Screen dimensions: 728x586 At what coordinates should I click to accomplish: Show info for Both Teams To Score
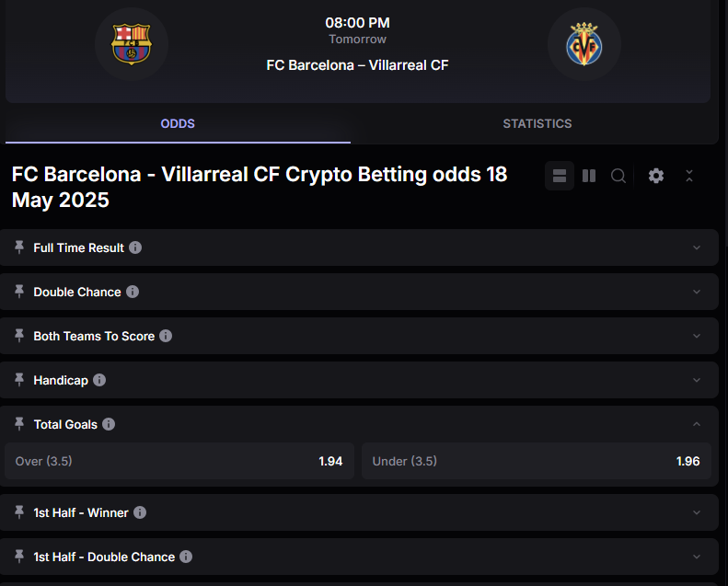(166, 336)
